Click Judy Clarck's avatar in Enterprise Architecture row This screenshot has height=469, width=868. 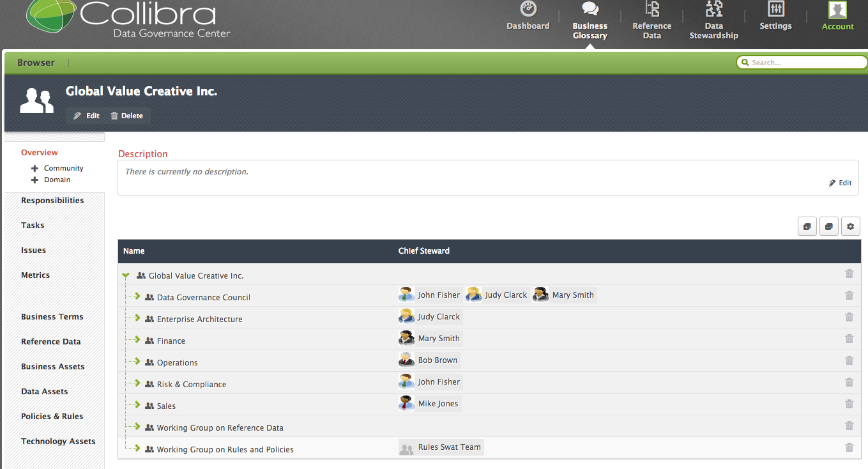pos(406,316)
